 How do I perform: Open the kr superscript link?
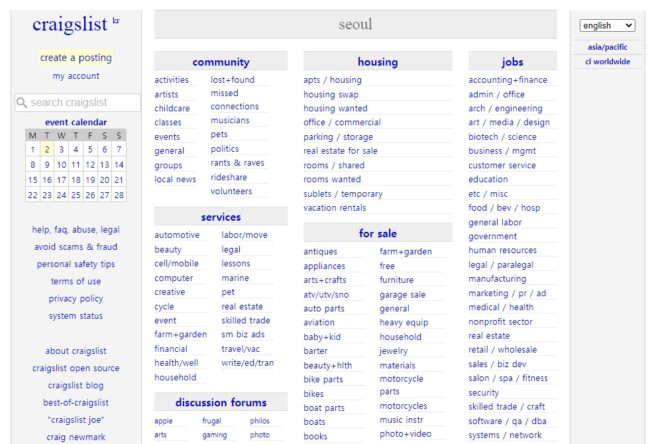pos(116,20)
